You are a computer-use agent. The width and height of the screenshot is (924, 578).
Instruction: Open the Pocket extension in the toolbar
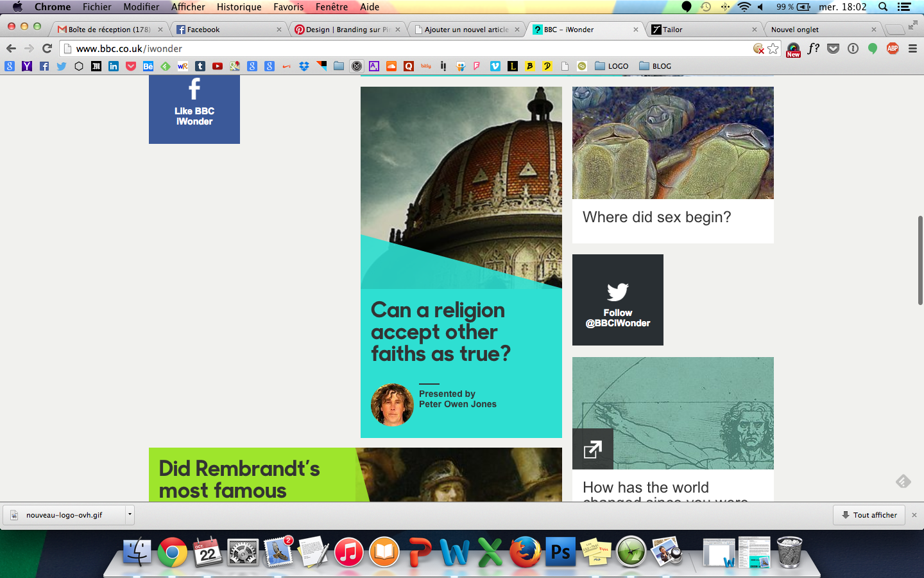point(833,49)
